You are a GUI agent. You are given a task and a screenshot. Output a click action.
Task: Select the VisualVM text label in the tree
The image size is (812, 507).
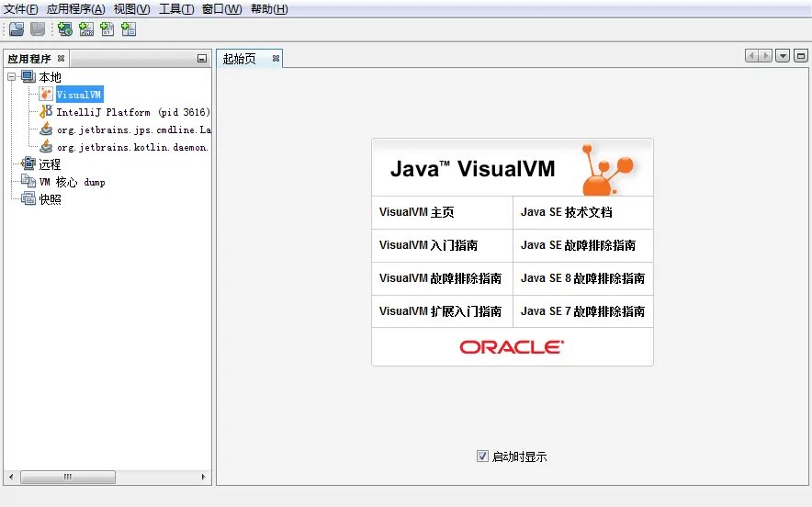[x=79, y=95]
